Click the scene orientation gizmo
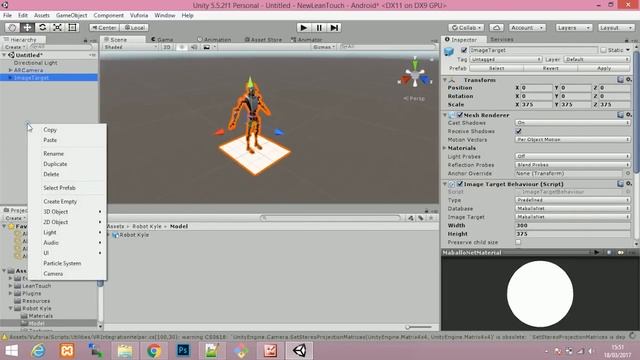The height and width of the screenshot is (360, 640). coord(415,76)
